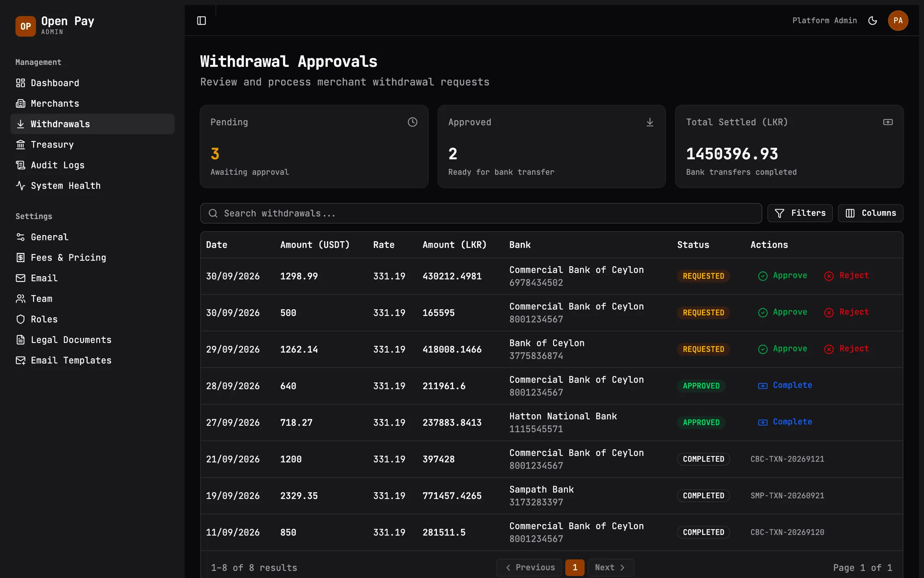Image resolution: width=924 pixels, height=578 pixels.
Task: Reject the 29/09/2026 withdrawal
Action: coord(846,349)
